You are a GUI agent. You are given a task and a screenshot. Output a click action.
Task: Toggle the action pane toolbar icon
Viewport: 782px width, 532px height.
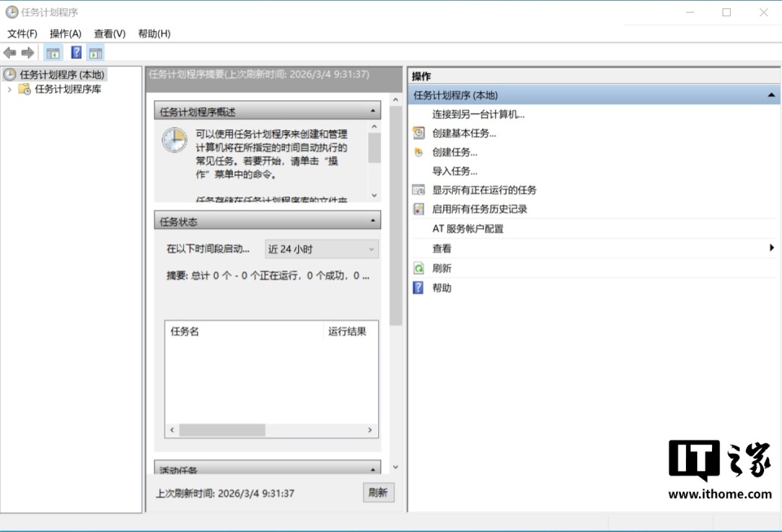[x=96, y=52]
